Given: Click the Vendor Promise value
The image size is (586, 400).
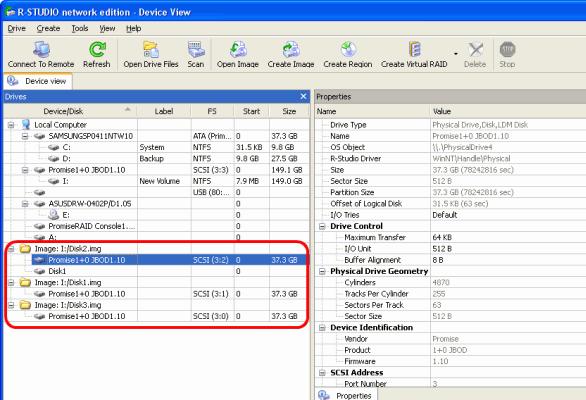Looking at the screenshot, I should coord(445,339).
